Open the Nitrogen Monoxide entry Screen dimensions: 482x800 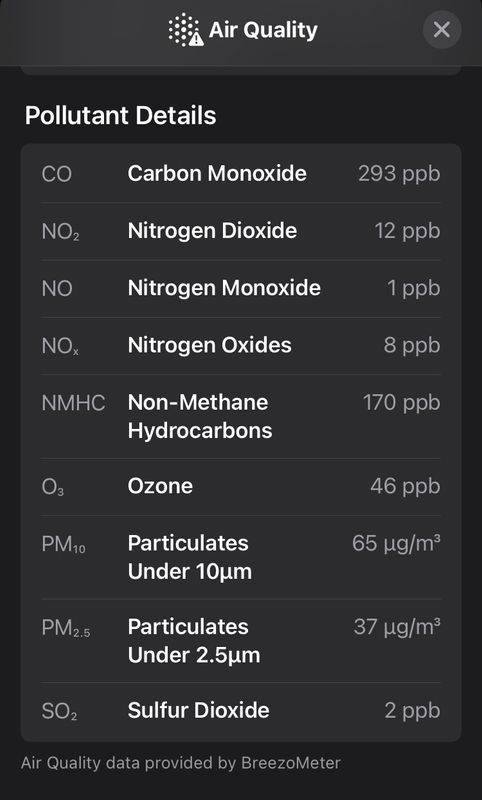pos(241,288)
